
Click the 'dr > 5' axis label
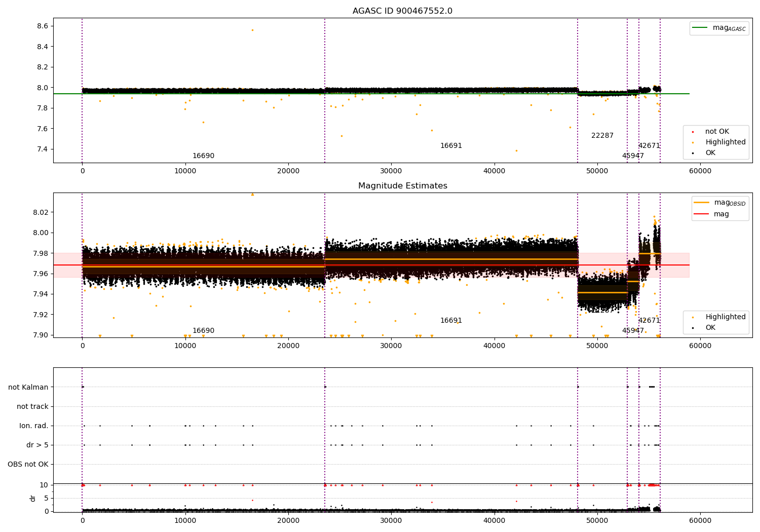(x=37, y=445)
